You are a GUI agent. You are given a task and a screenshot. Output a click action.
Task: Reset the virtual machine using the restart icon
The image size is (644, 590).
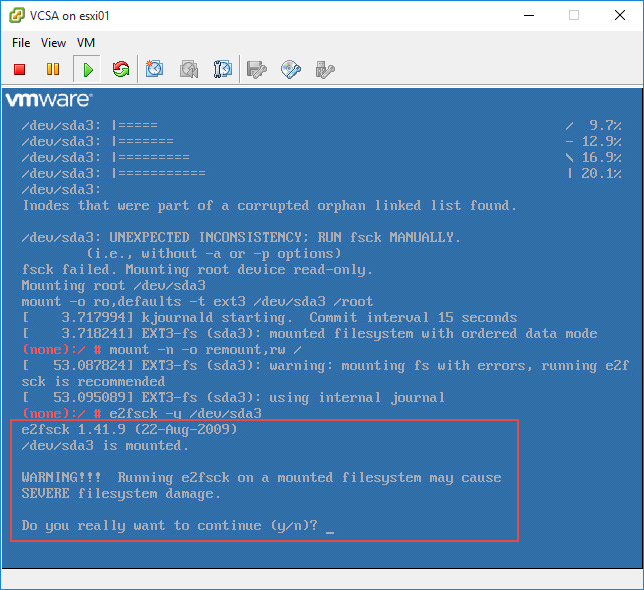(121, 69)
